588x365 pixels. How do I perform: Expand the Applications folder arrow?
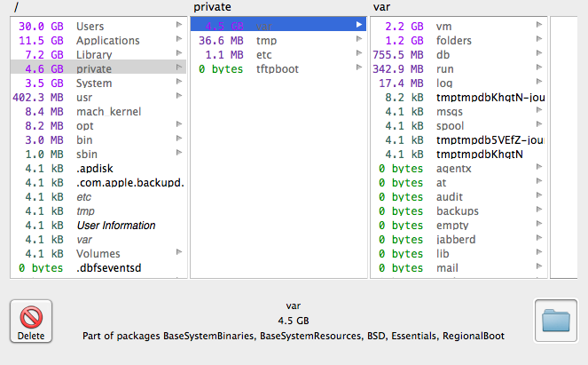pos(179,39)
